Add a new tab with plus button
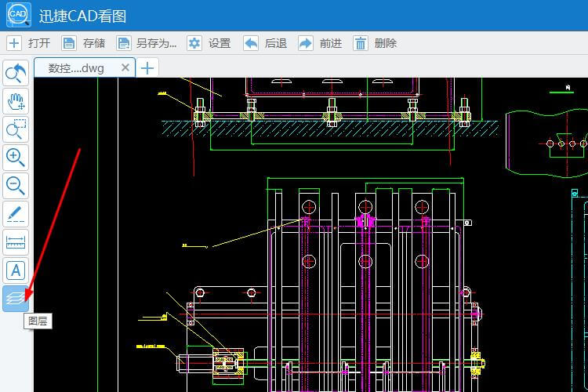 tap(147, 68)
